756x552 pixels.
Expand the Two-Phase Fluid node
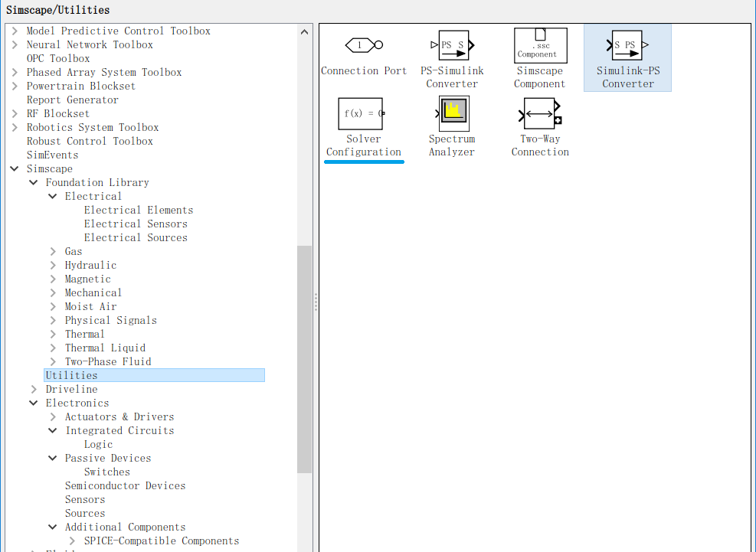[53, 362]
